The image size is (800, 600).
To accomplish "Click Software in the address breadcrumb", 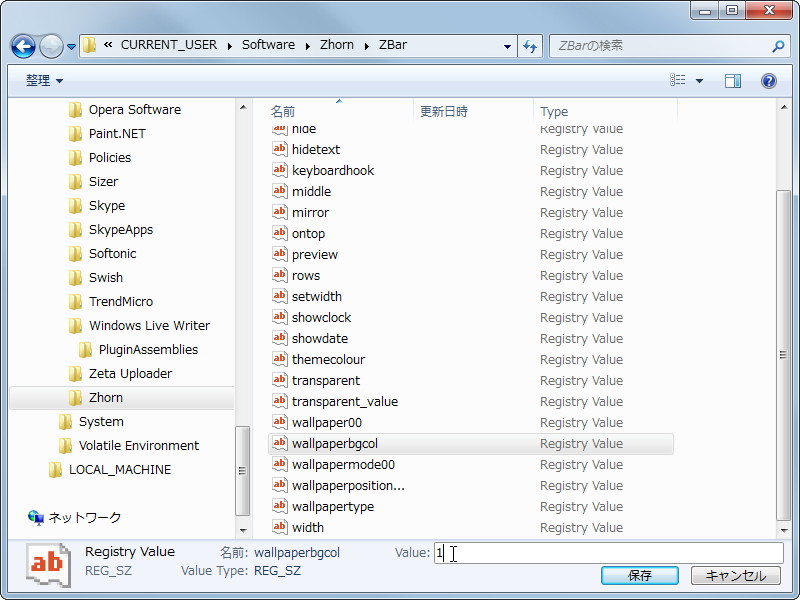I will click(x=268, y=45).
